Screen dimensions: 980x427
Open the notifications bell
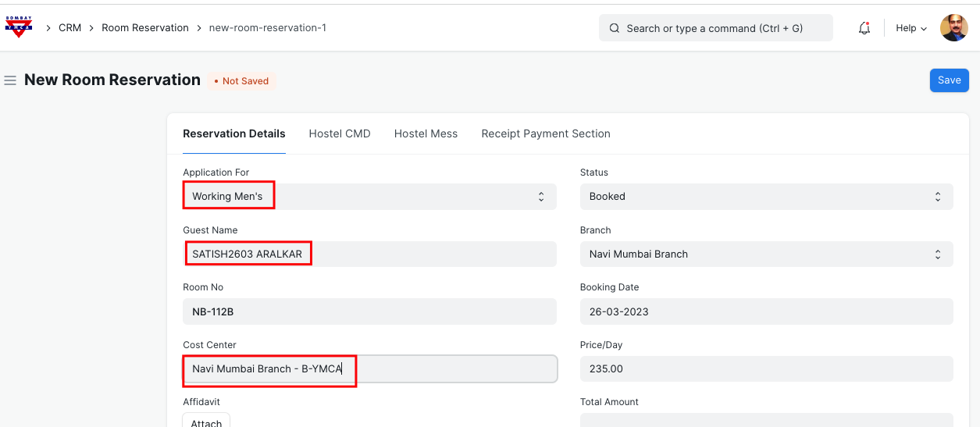pos(864,28)
